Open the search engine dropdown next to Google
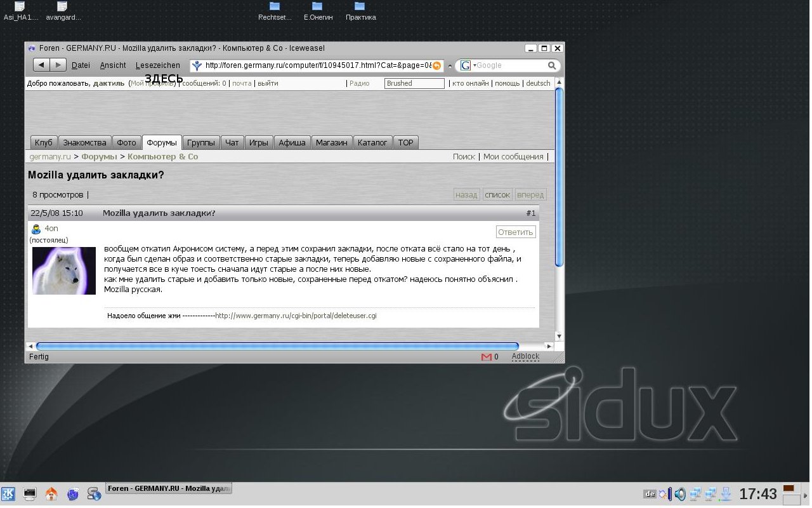Screen dimensions: 812x508 pos(475,65)
